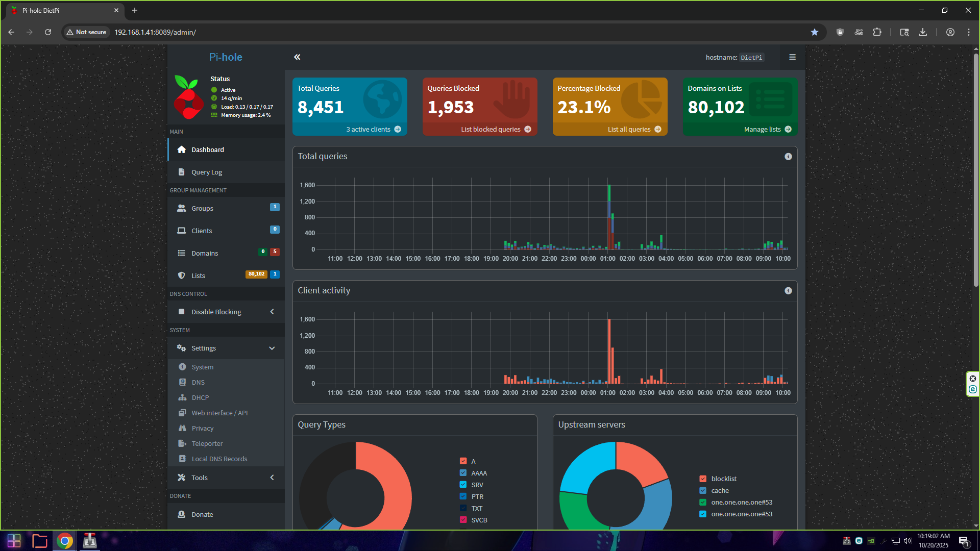
Task: Collapse the Settings menu section
Action: pos(272,348)
